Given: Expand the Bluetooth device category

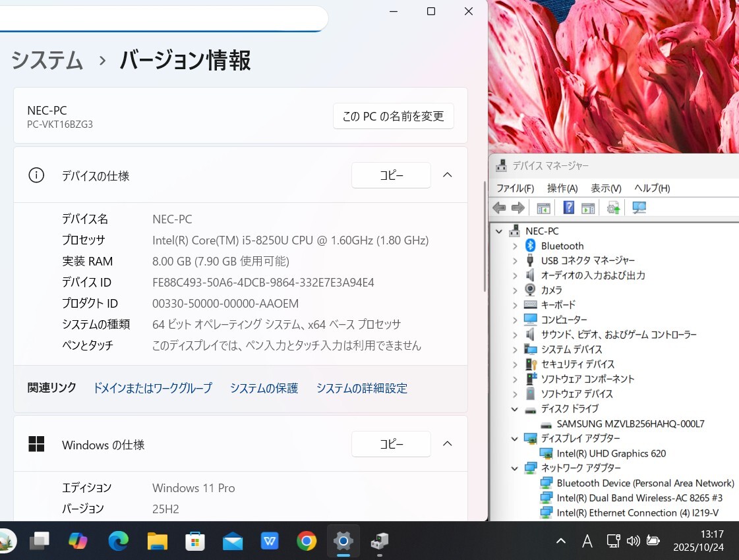Looking at the screenshot, I should [515, 246].
